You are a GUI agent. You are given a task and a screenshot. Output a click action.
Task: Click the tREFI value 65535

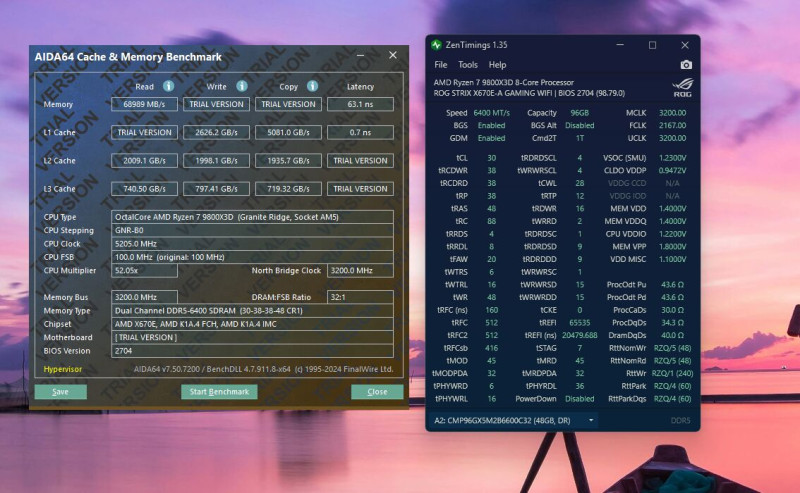coord(580,323)
